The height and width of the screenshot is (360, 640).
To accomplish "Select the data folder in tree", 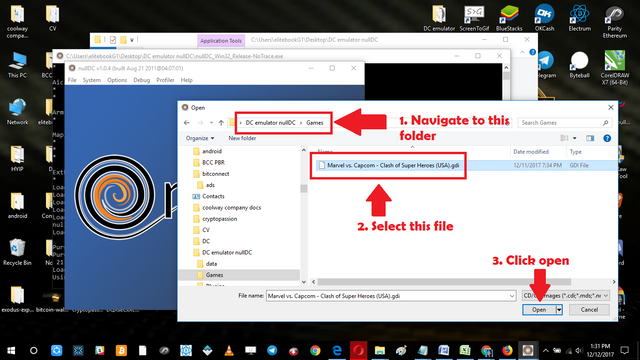I will coord(211,264).
